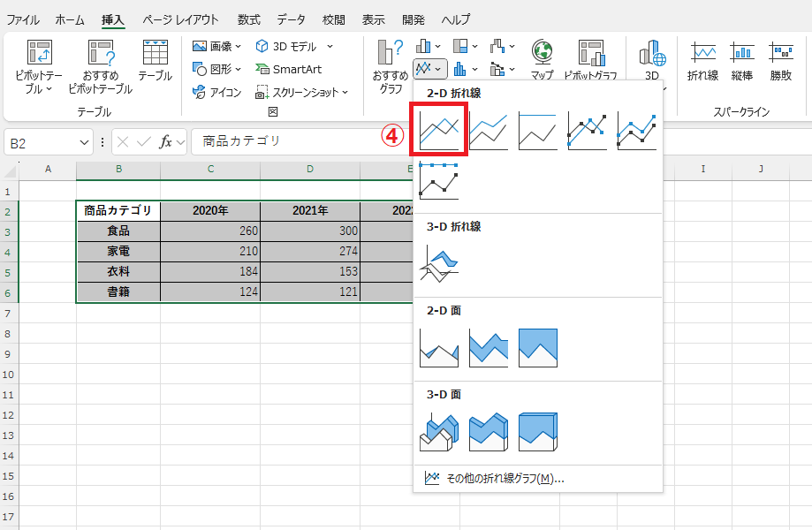Open the ヘルプ tab
This screenshot has width=812, height=530.
456,19
